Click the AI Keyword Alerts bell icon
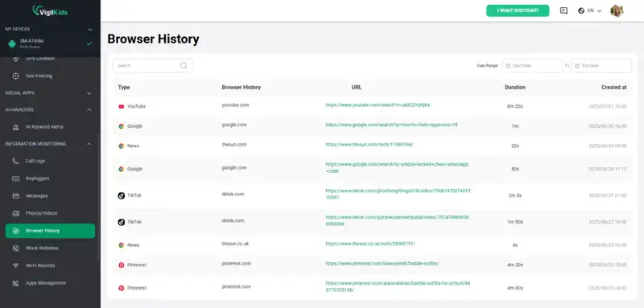 15,127
